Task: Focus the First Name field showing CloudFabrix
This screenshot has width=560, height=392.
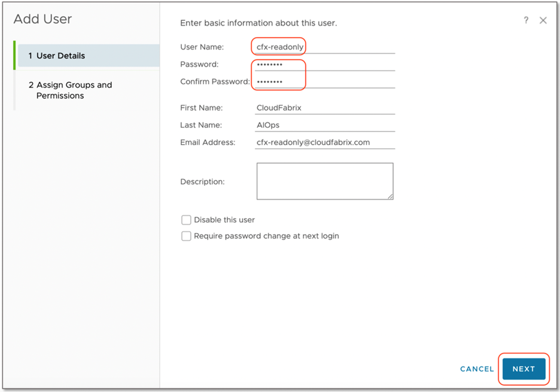Action: pyautogui.click(x=323, y=108)
